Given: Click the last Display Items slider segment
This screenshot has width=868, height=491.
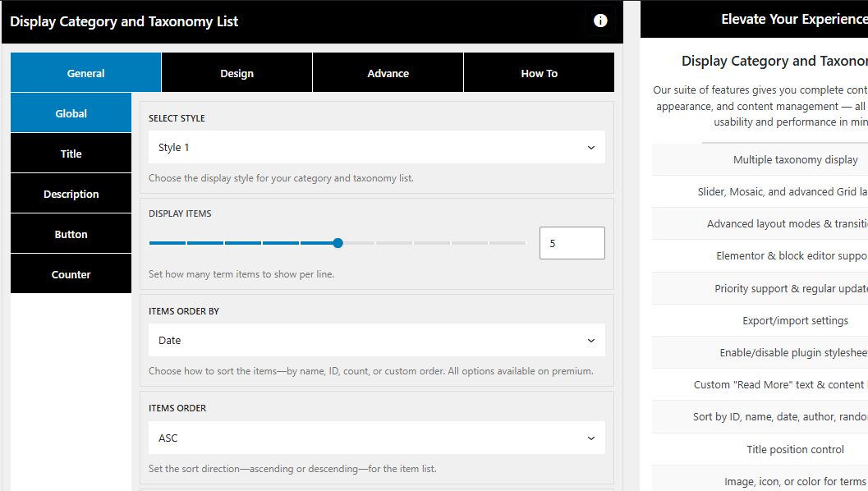Looking at the screenshot, I should click(507, 243).
